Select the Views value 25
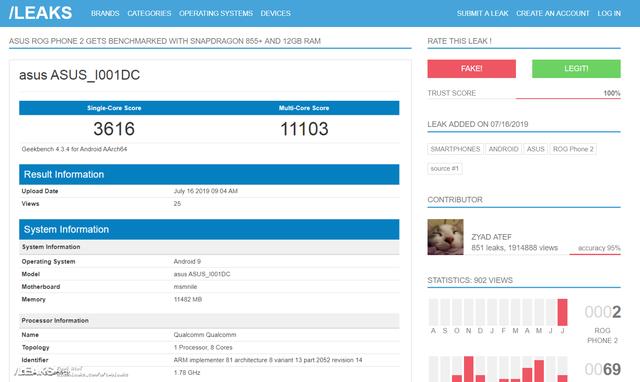This screenshot has height=382, width=640. [x=177, y=204]
